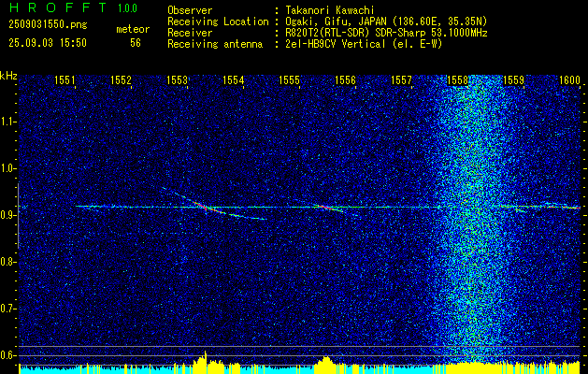The image size is (588, 374).
Task: Click frequency axis label 0.9
Action: point(7,215)
